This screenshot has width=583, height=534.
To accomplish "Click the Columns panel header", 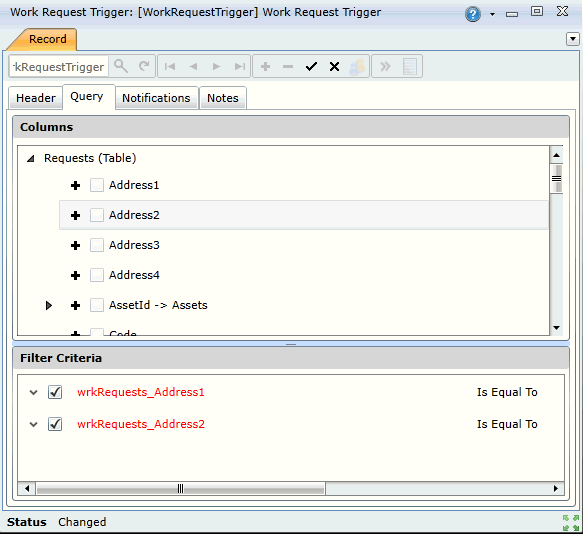I will (291, 127).
